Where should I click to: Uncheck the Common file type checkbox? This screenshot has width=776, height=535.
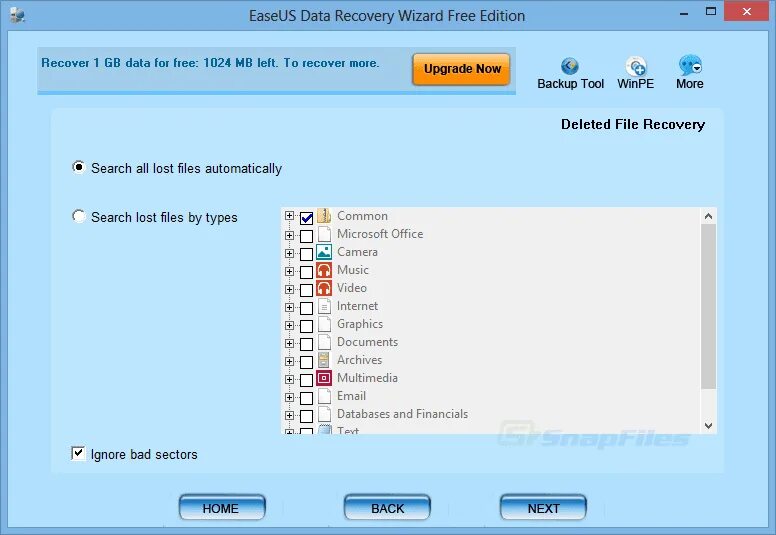(306, 218)
